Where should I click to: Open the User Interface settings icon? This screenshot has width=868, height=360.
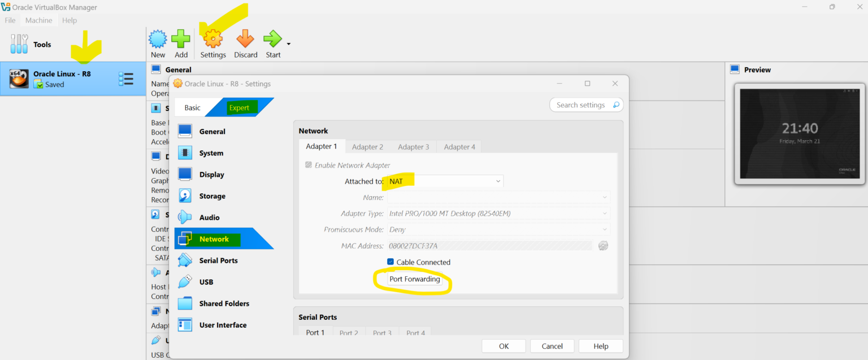[x=185, y=324]
